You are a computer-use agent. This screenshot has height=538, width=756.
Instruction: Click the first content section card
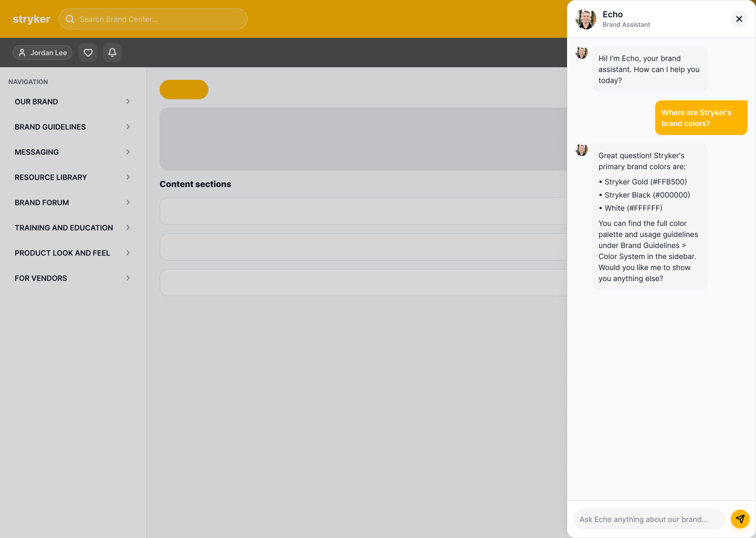coord(363,211)
